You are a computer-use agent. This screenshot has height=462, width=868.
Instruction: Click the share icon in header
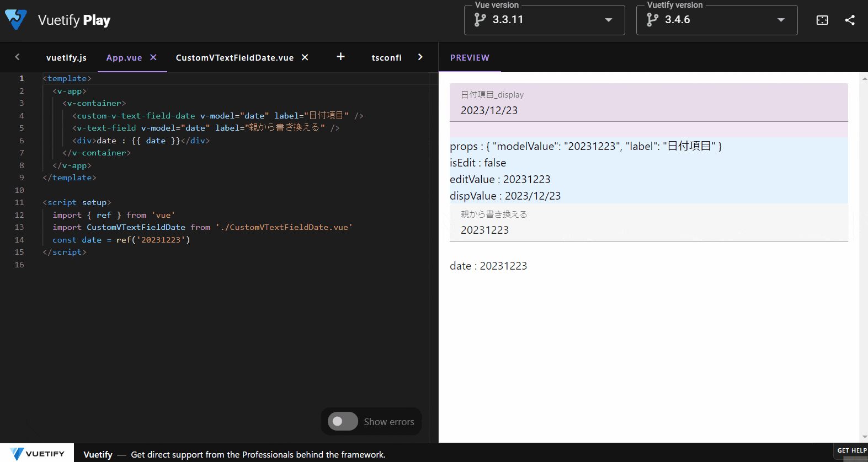[x=850, y=20]
